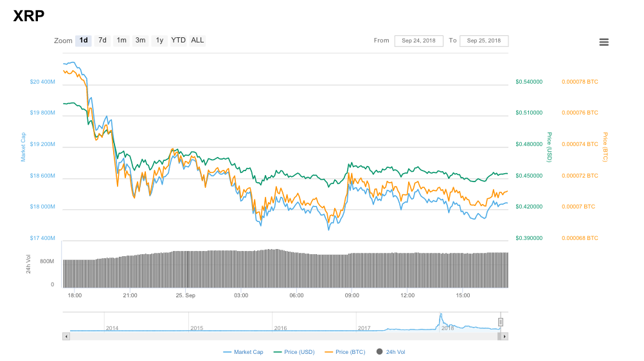Click the $0.510000 USD price label
Viewport: 644px width, 361px height.
click(529, 113)
